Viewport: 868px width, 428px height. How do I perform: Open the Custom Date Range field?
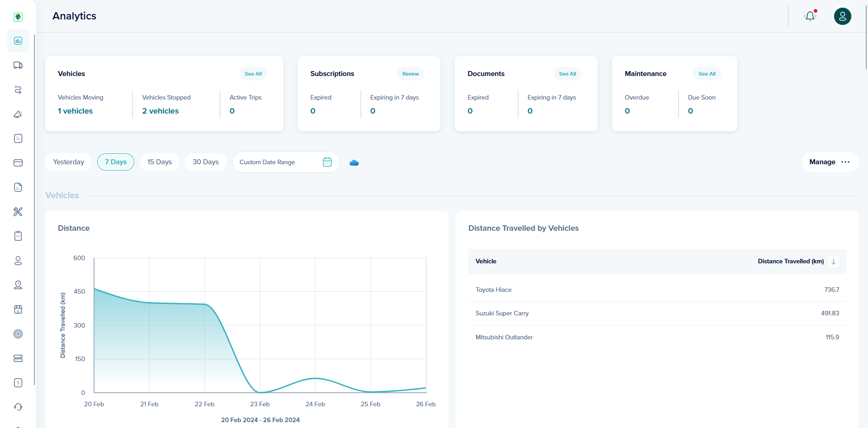[286, 162]
